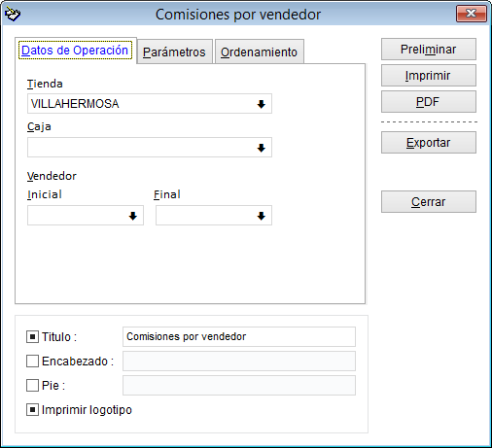Enable the Pie checkbox
Viewport: 492px width, 448px height.
click(x=32, y=386)
